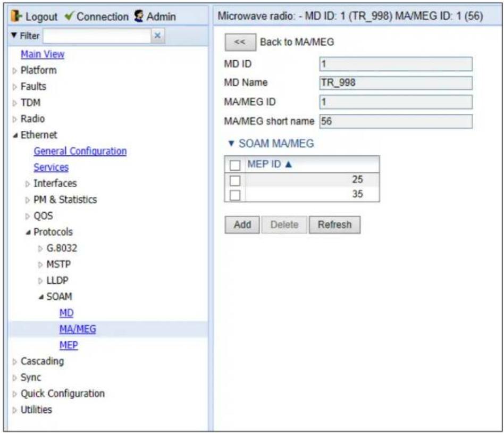
Task: Collapse the Ethernet tree node
Action: click(15, 136)
